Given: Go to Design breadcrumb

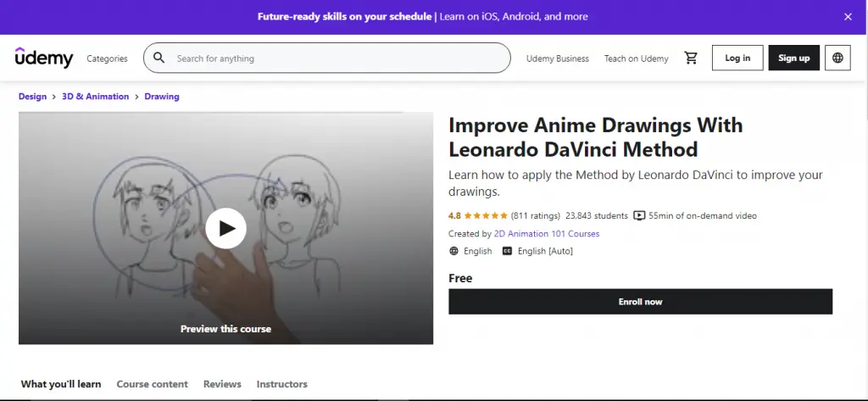Looking at the screenshot, I should pyautogui.click(x=32, y=97).
